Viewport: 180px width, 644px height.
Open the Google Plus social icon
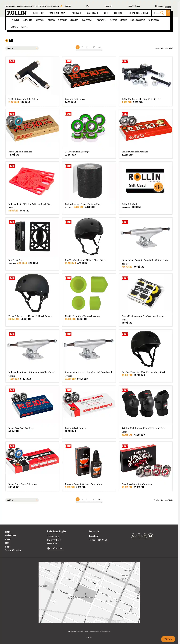[x=133, y=536]
